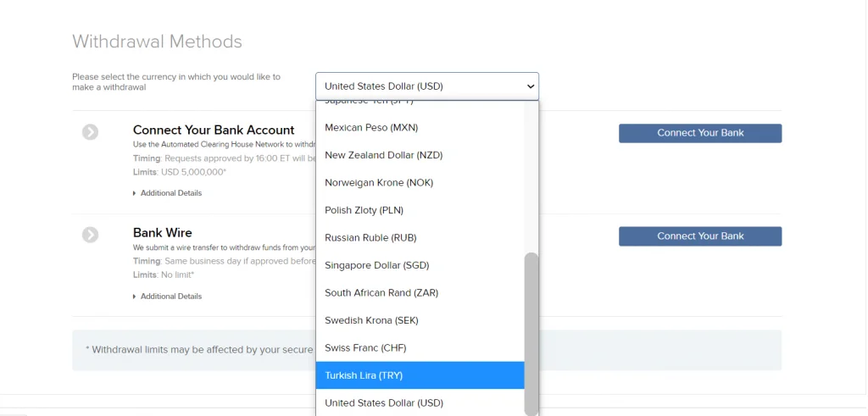Select Mexican Peso (MXN) from list
The height and width of the screenshot is (416, 868).
[371, 128]
